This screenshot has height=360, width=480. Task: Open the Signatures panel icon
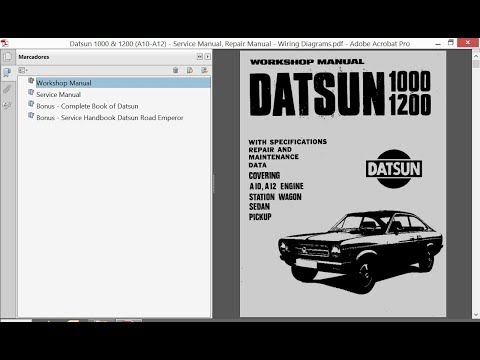pyautogui.click(x=7, y=105)
